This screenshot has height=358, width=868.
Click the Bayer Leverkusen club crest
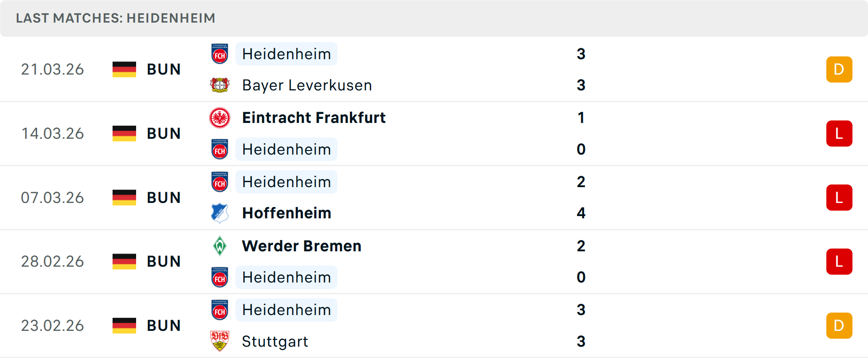click(220, 85)
